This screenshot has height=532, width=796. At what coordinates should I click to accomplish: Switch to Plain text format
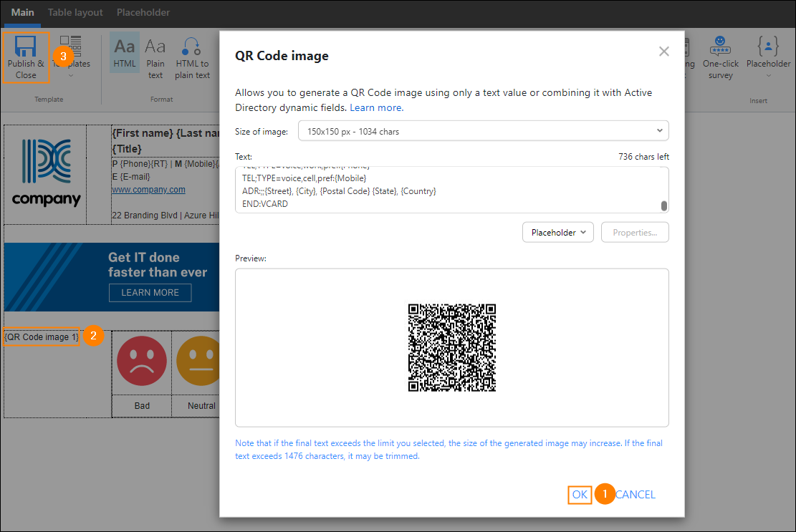[x=155, y=58]
